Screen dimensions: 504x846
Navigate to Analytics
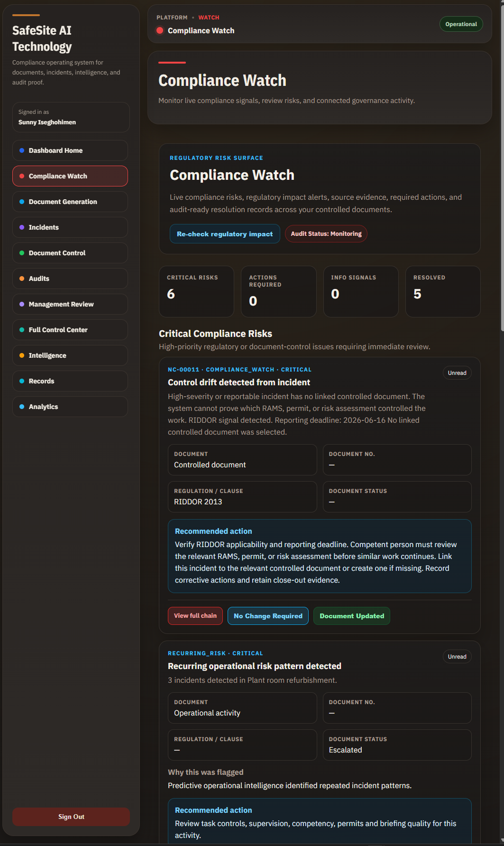pyautogui.click(x=70, y=407)
